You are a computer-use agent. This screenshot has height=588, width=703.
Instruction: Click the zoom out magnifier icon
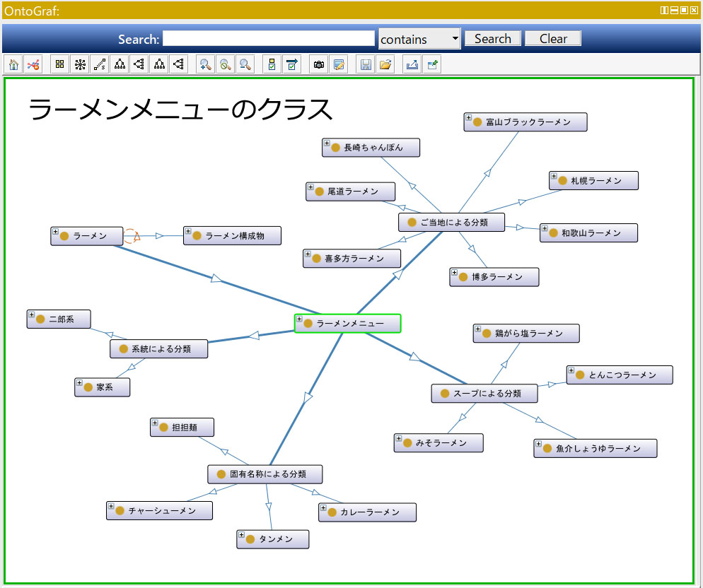click(x=245, y=64)
